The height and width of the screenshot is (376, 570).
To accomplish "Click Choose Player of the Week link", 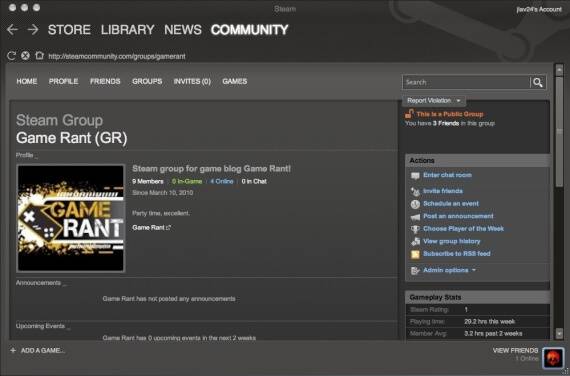I will point(463,229).
